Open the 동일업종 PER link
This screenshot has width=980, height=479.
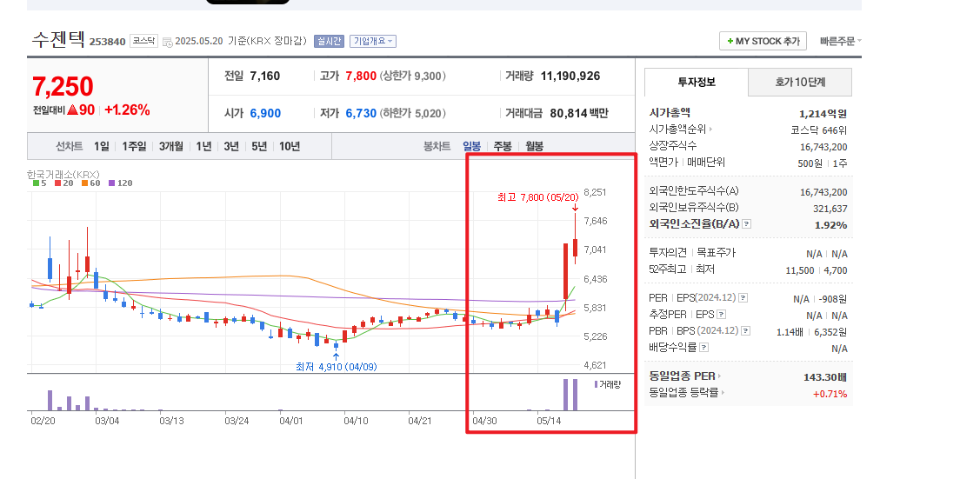point(683,376)
